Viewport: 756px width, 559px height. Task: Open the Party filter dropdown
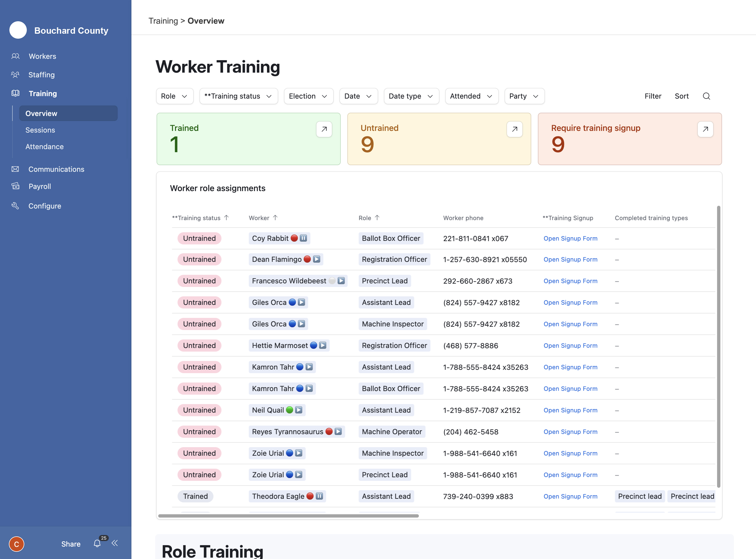(x=524, y=96)
